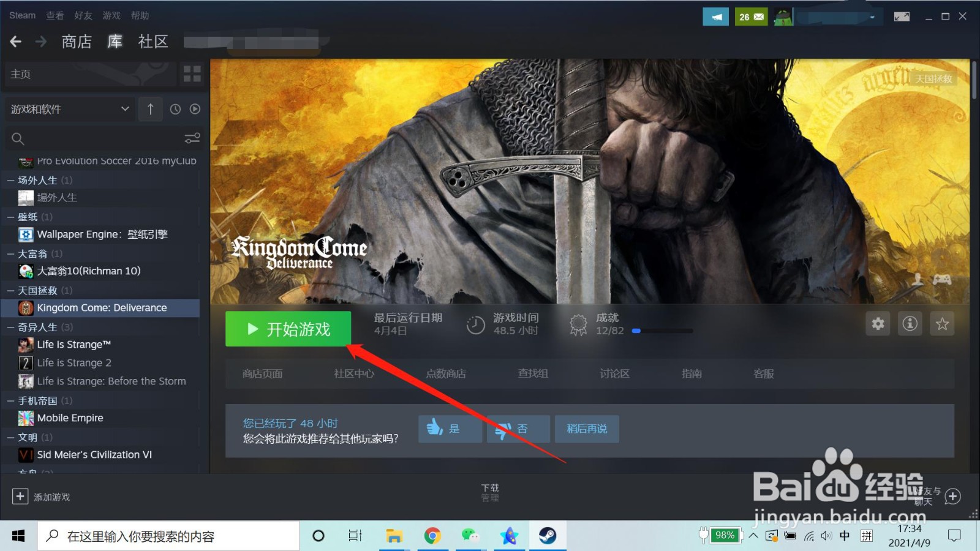The width and height of the screenshot is (980, 551).
Task: Click the forward navigation arrow
Action: coord(41,42)
